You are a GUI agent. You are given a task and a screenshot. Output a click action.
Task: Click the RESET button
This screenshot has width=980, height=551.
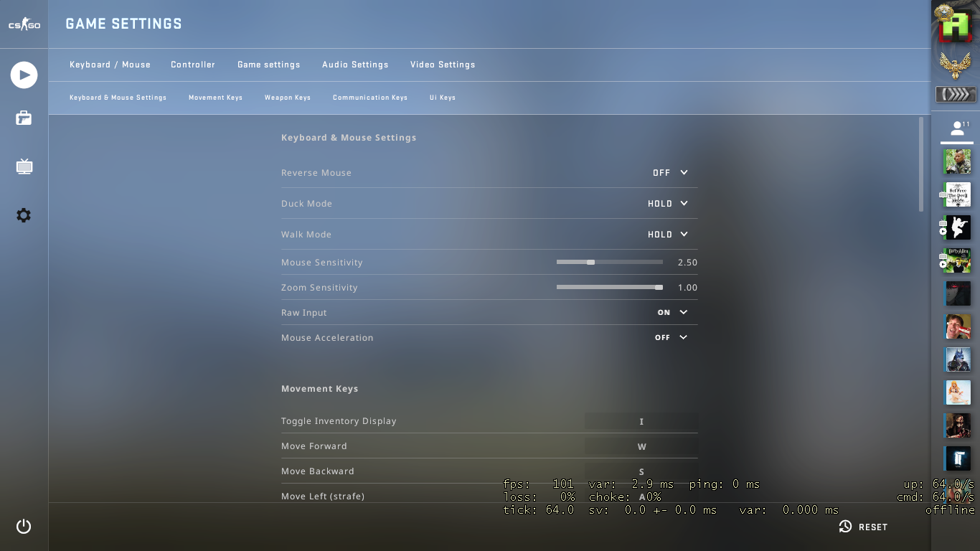coord(864,527)
